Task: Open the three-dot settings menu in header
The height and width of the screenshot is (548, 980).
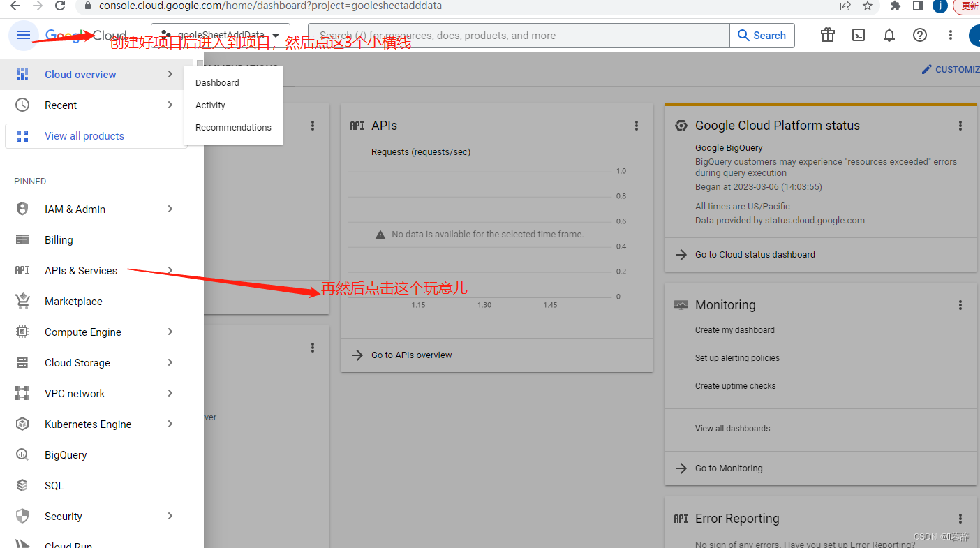Action: pos(951,36)
